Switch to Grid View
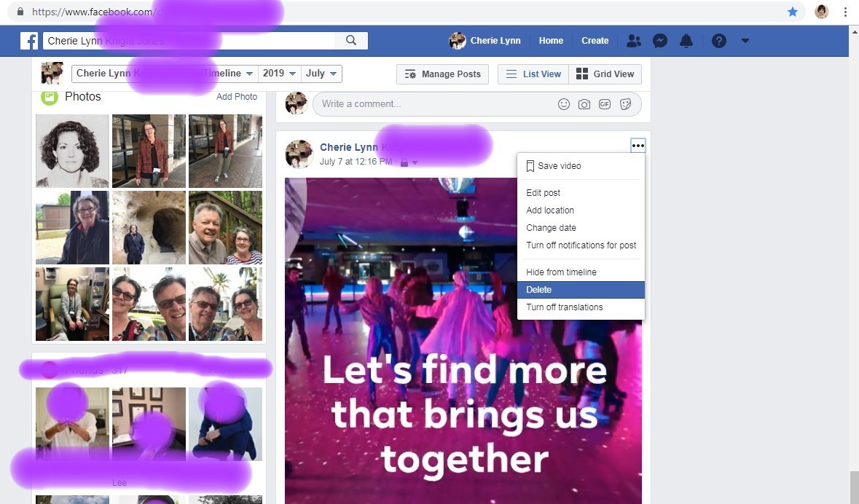Image resolution: width=859 pixels, height=504 pixels. 605,74
